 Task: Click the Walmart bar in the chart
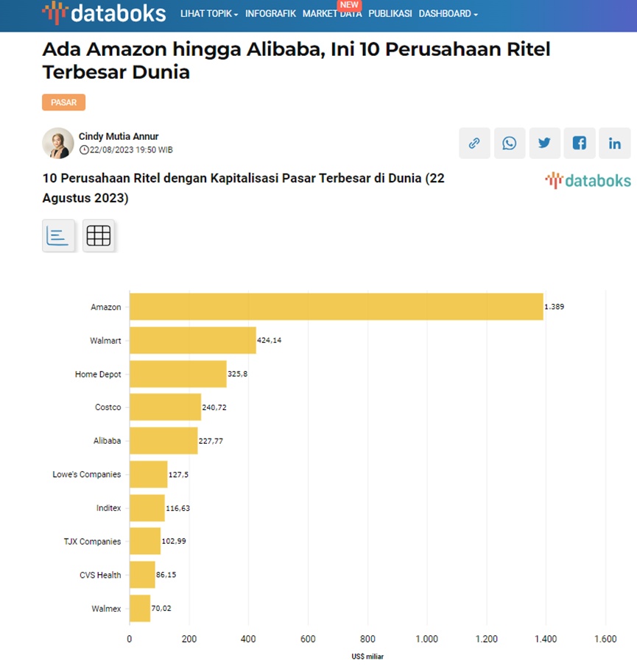point(192,341)
